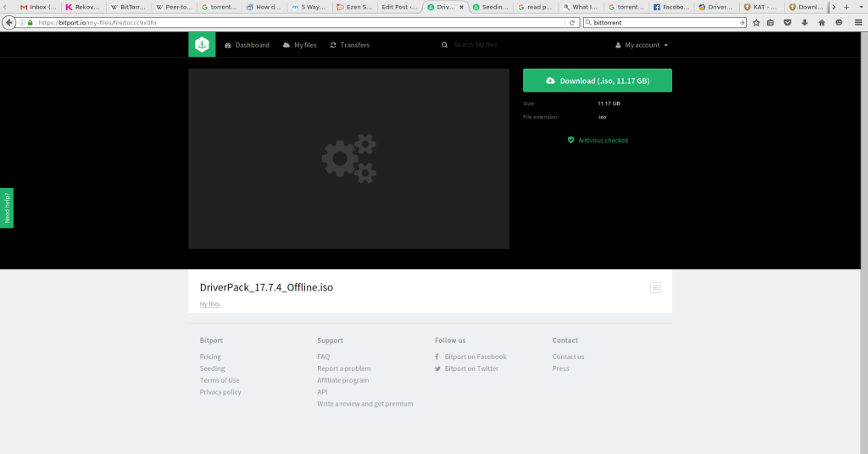Click the Antivirus checked shield icon
Screen dimensions: 868x454
[x=570, y=140]
